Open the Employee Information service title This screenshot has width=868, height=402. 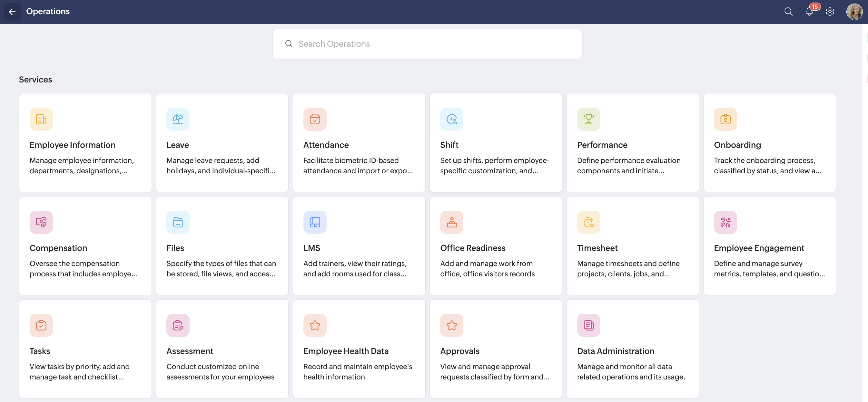coord(73,145)
